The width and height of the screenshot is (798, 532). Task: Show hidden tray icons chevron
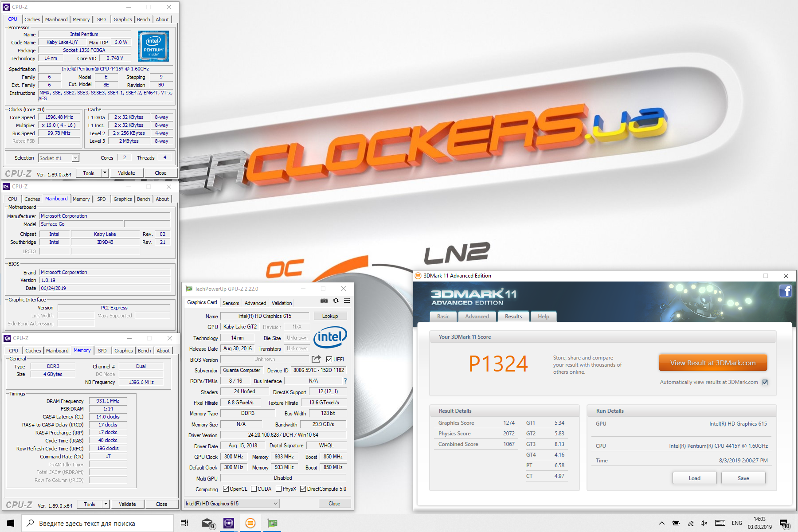(x=661, y=523)
